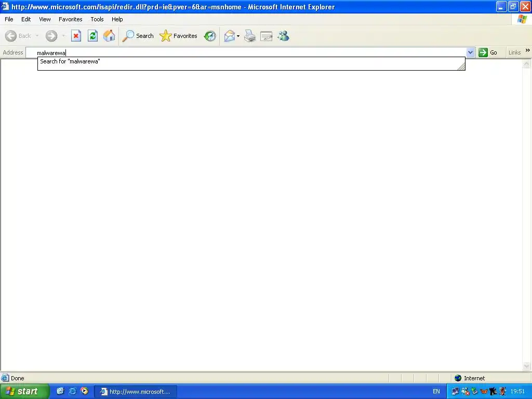Launch Internet Explorer from Quick Launch
This screenshot has height=399, width=532.
tap(72, 391)
